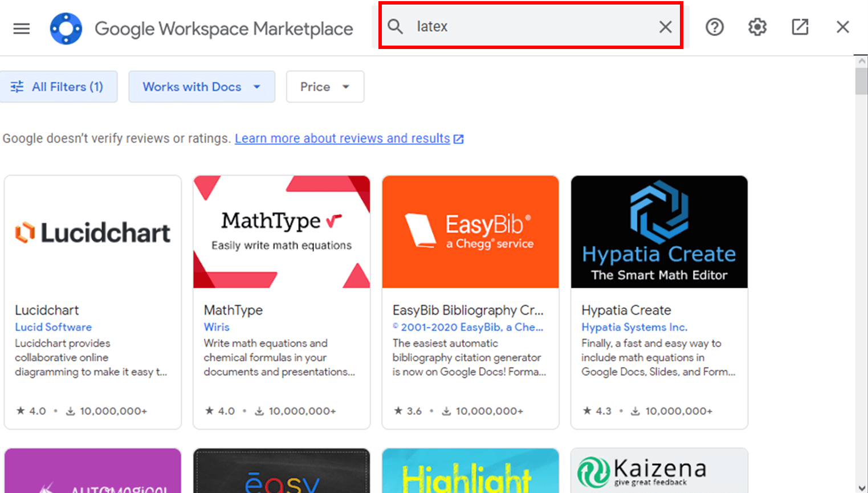Close the Marketplace dialog
The width and height of the screenshot is (868, 493).
point(842,27)
